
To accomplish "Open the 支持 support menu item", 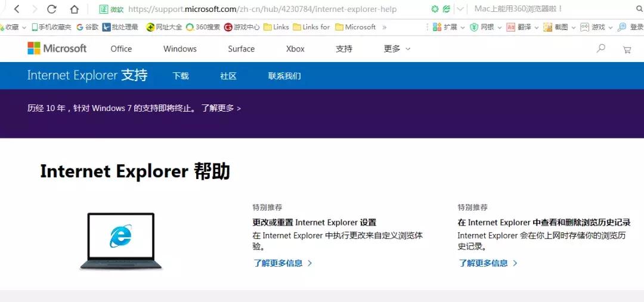I will pos(344,49).
